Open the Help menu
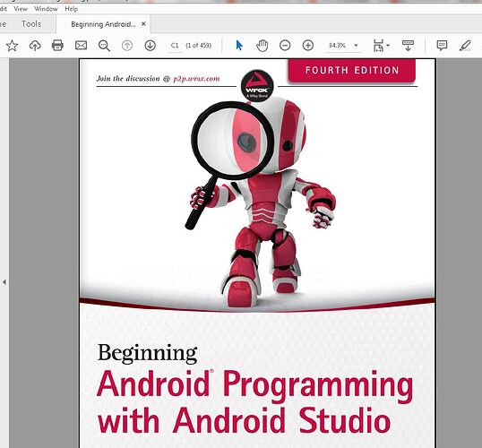 (72, 9)
